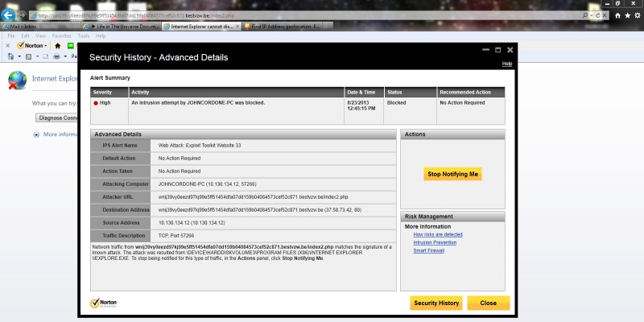Screen dimensions: 644x322
Task: Open the IE Home icon at top right
Action: [617, 15]
